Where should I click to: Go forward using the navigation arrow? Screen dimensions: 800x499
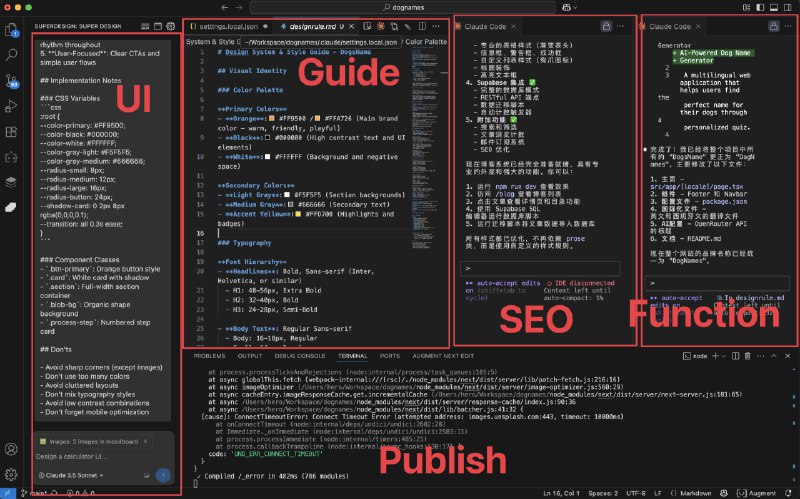(x=238, y=7)
